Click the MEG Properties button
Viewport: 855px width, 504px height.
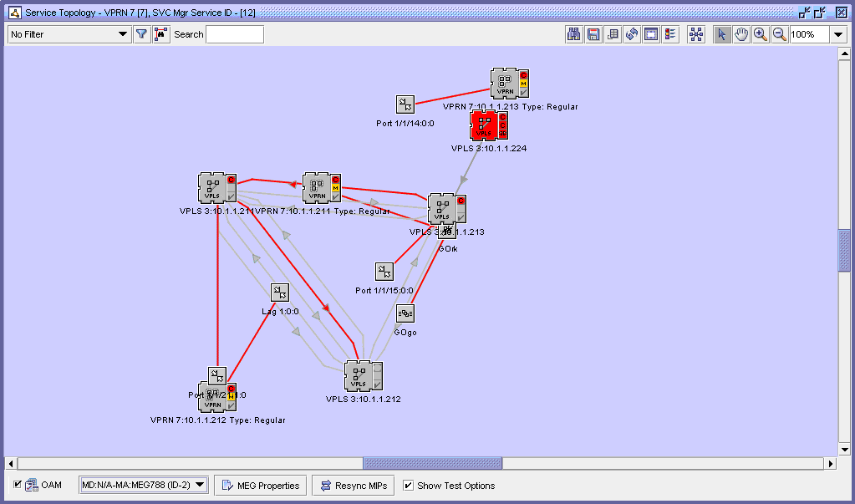[x=259, y=485]
